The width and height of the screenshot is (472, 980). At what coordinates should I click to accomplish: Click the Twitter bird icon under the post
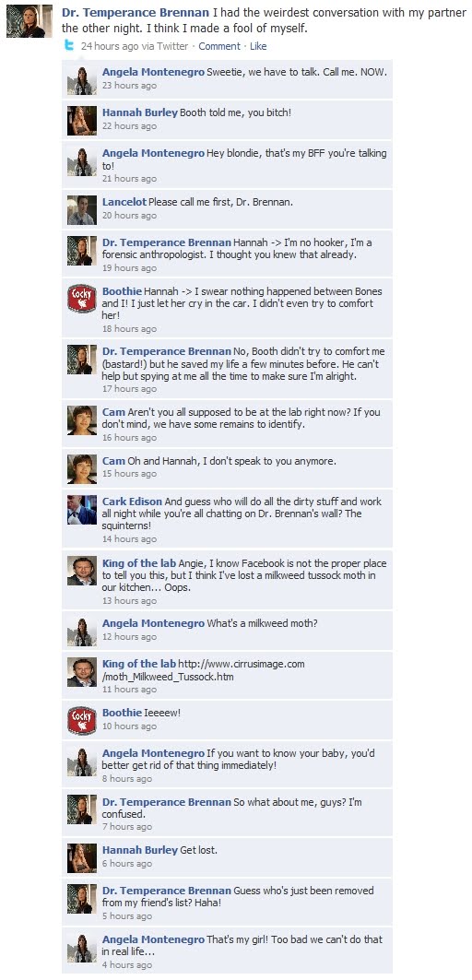(x=69, y=45)
